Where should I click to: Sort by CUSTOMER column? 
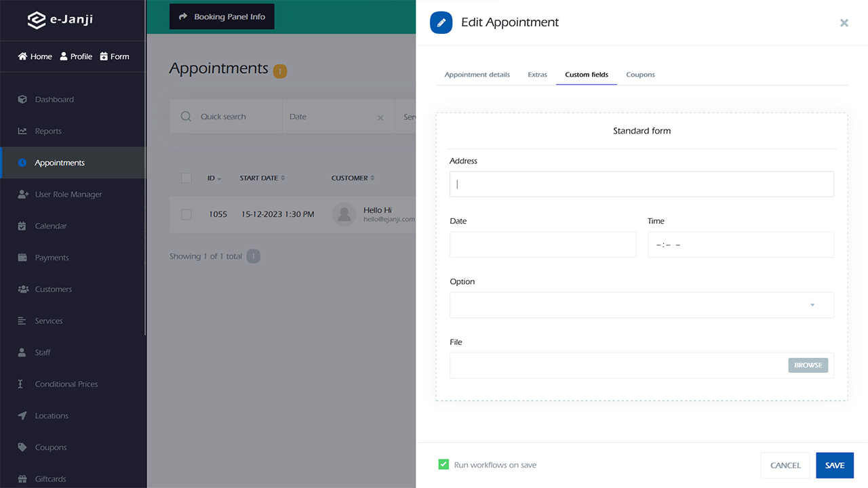click(x=353, y=178)
